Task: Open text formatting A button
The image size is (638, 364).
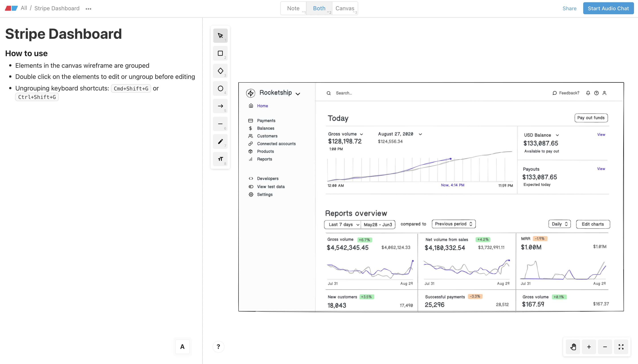Action: (x=182, y=347)
